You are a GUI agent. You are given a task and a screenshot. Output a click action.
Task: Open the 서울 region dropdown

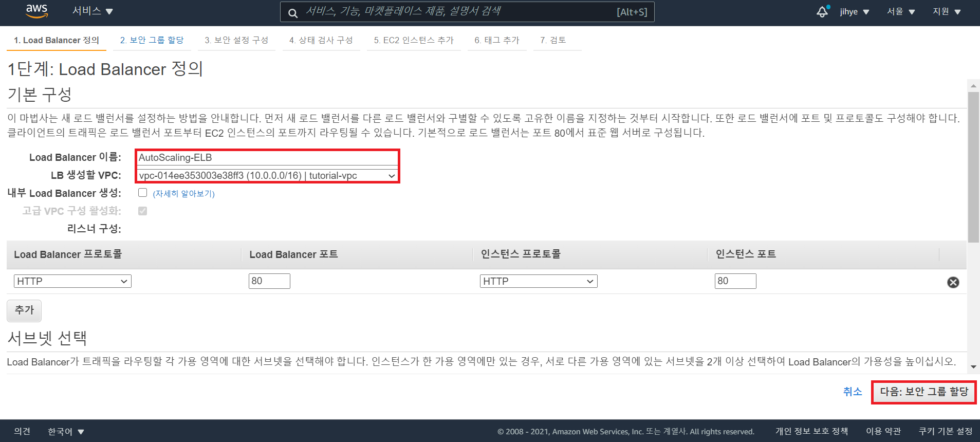(x=901, y=11)
